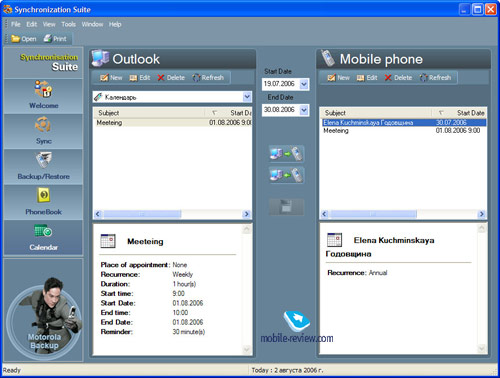Click Mobile phone list scroll-right arrow

pos(481,214)
